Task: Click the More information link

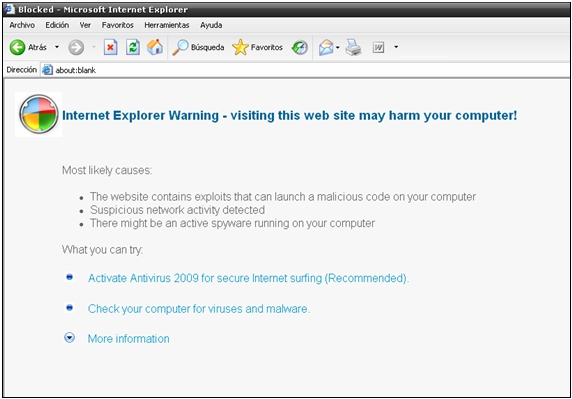Action: tap(128, 339)
